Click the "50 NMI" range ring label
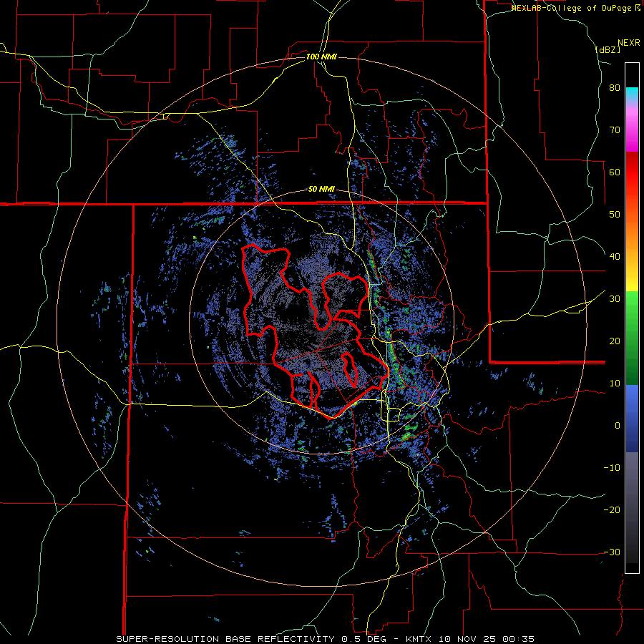The height and width of the screenshot is (644, 644). coord(321,190)
